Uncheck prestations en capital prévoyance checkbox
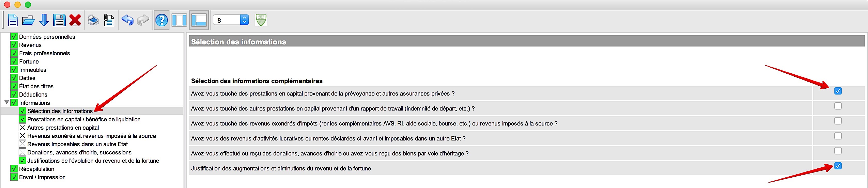This screenshot has width=868, height=188. coord(838,91)
